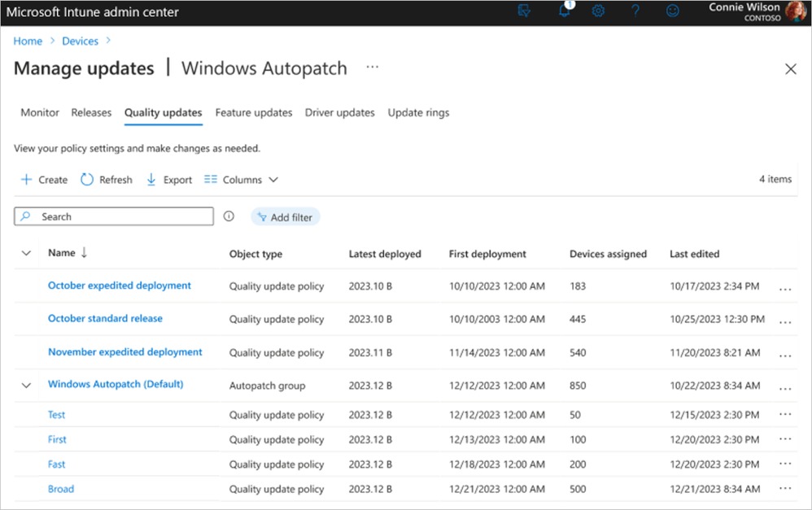Collapse the Windows Autopatch (Default) group
The height and width of the screenshot is (510, 812).
pos(25,386)
